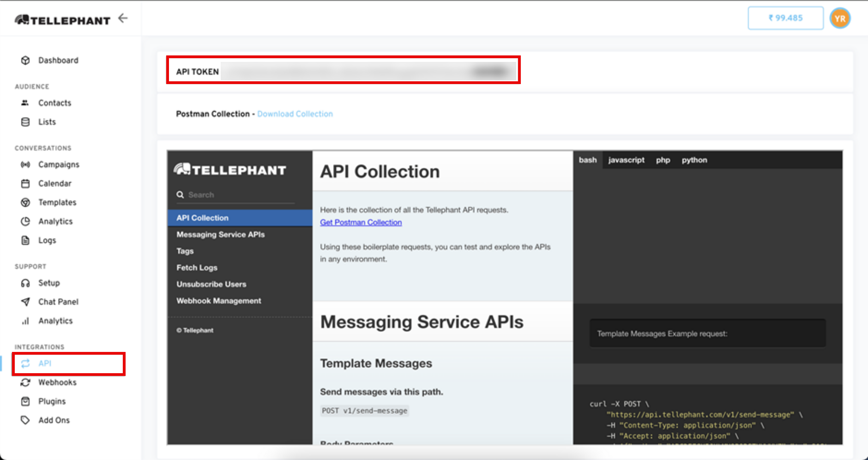Click the Send messages via this path text
Screen dimensions: 868x460
382,392
